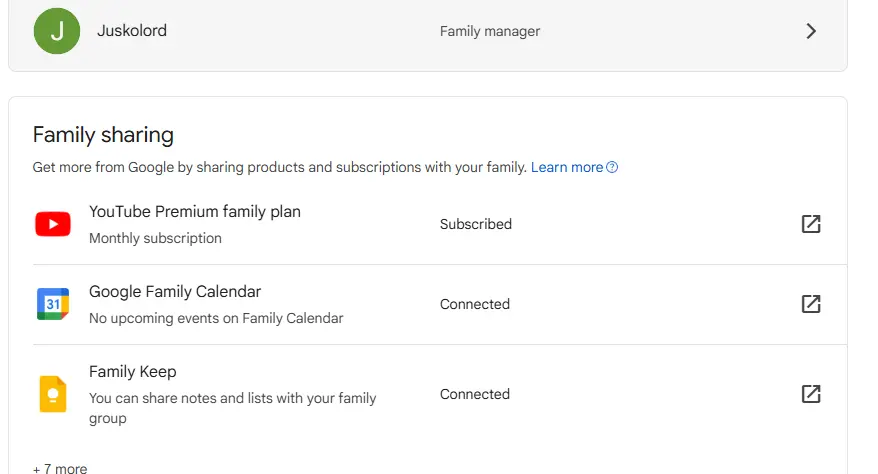878x474 pixels.
Task: Open the YouTube red play icon
Action: 53,224
